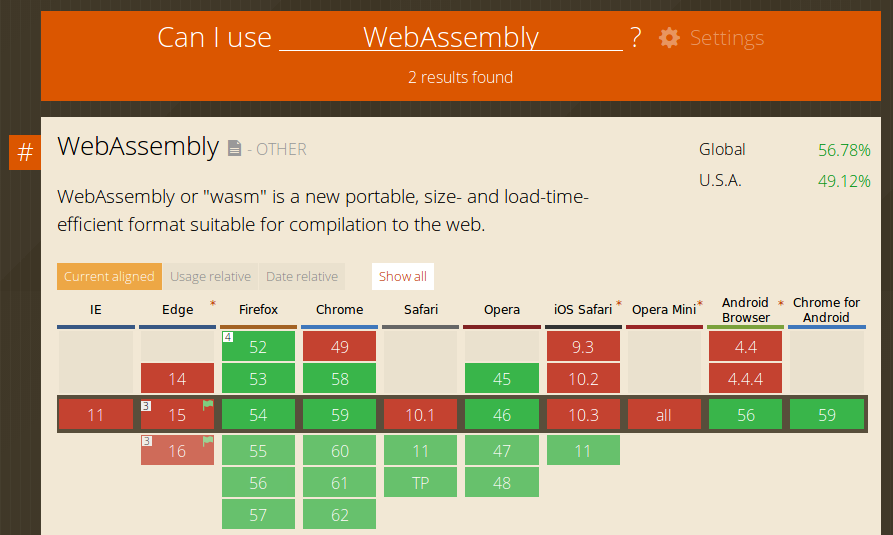Screen dimensions: 893x535
Task: Click the WebAssembly feature title
Action: pos(138,147)
